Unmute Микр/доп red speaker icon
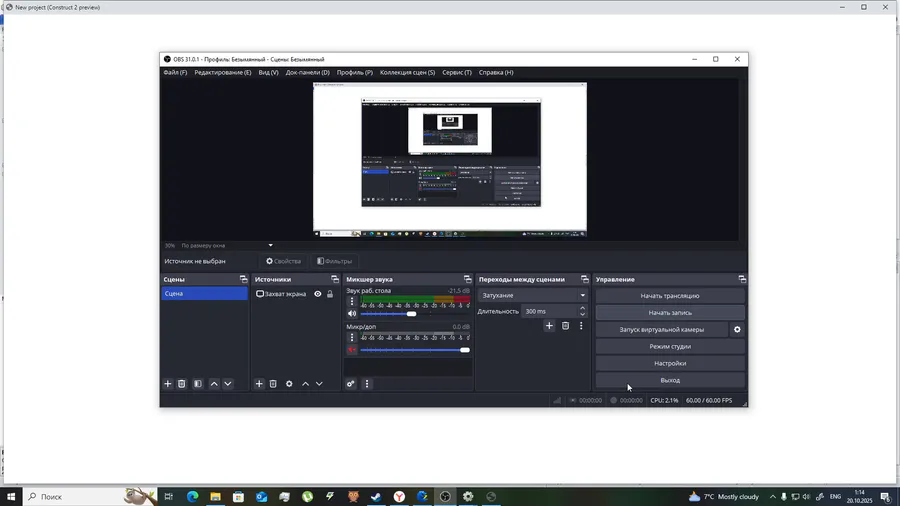Viewport: 900px width, 506px height. pos(352,349)
